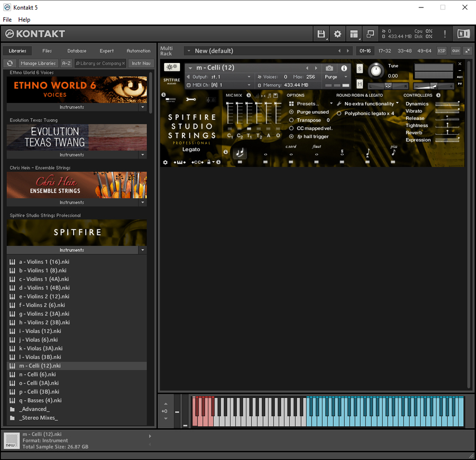Click the minimized view icon

pyautogui.click(x=370, y=34)
